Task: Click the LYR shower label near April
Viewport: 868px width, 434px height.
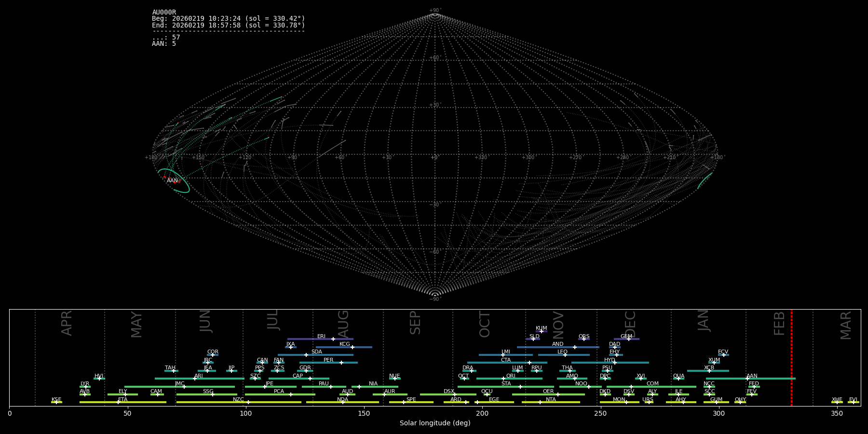Action: 85,384
